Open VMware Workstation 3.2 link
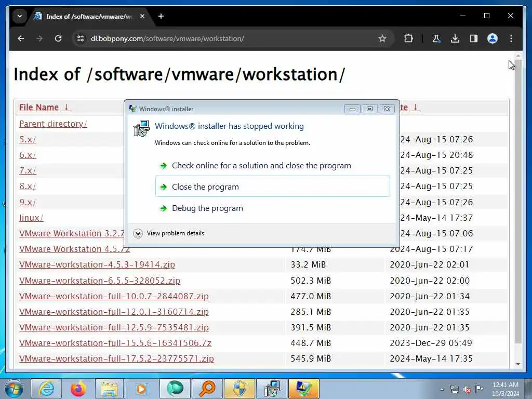532x399 pixels. pyautogui.click(x=72, y=233)
